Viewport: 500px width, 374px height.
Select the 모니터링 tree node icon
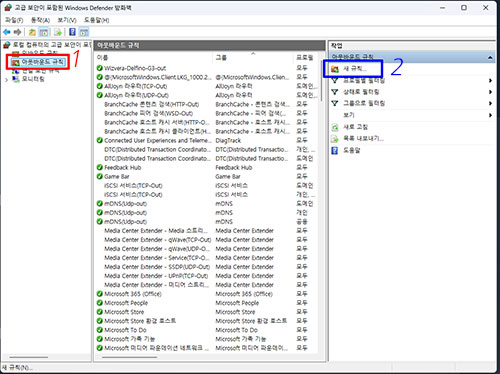[16, 79]
